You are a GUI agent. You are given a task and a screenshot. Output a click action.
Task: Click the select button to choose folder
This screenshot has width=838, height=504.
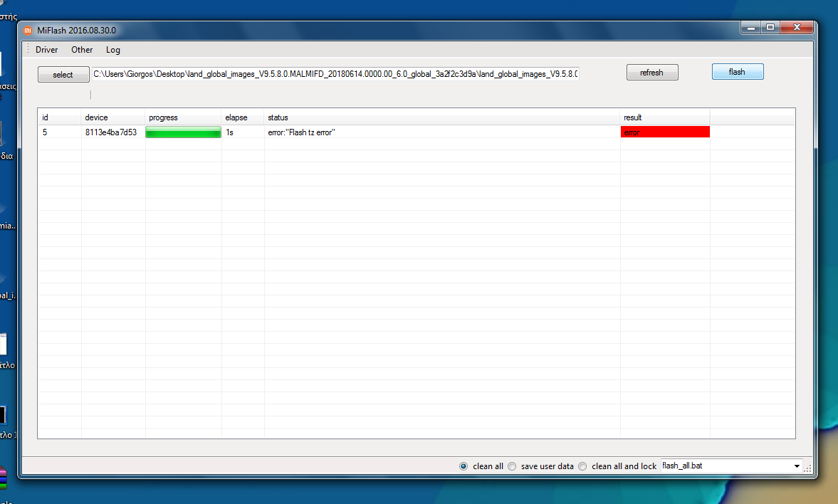[63, 74]
